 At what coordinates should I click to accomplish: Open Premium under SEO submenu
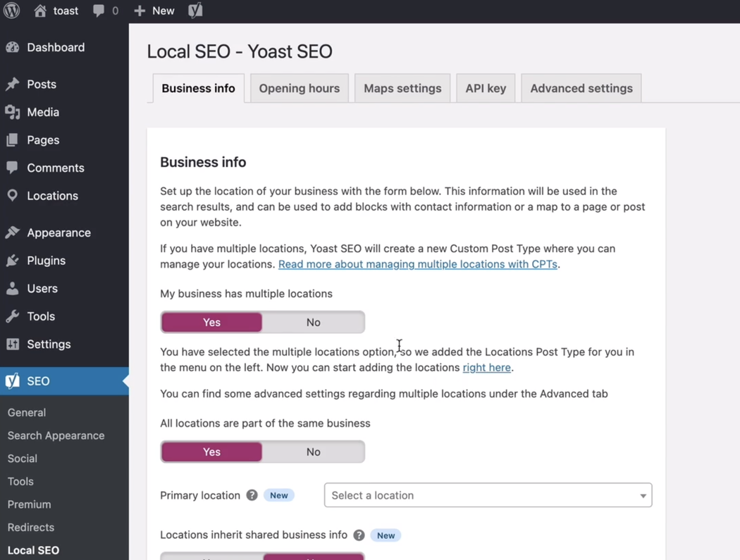coord(29,504)
